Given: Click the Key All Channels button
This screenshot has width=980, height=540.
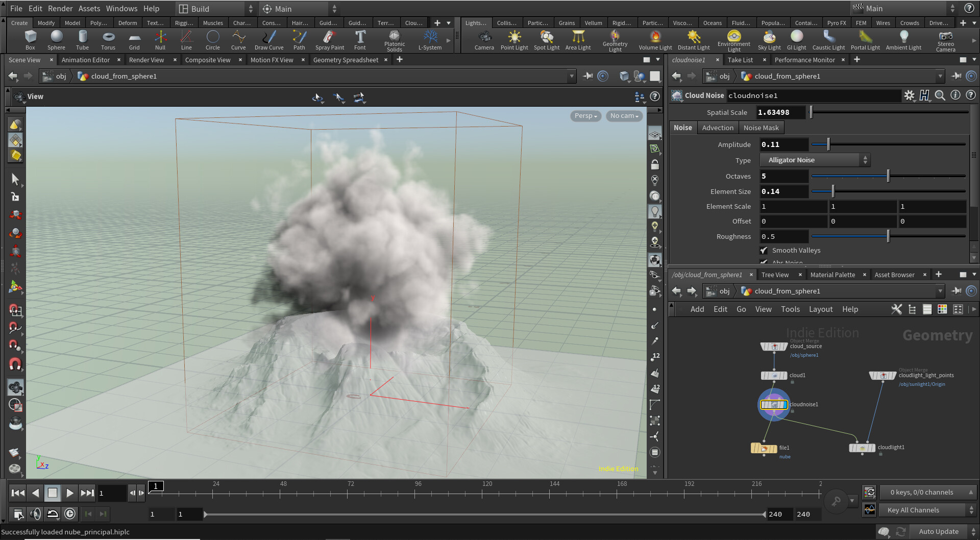Looking at the screenshot, I should coord(913,510).
